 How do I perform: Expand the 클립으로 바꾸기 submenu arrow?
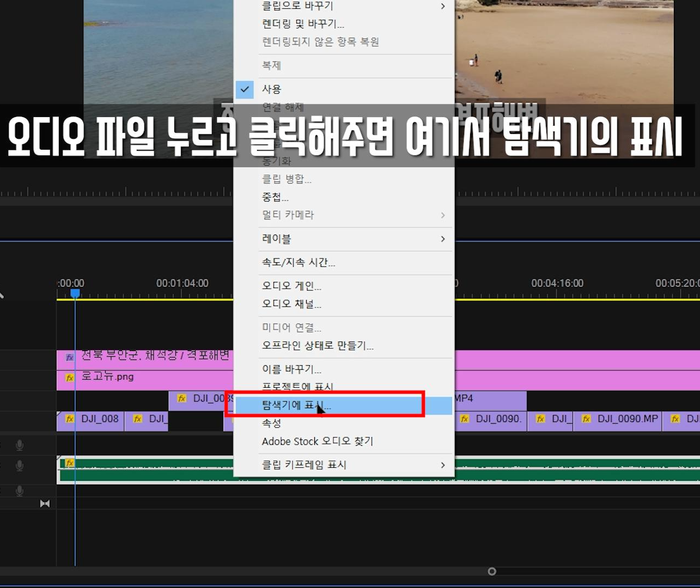pyautogui.click(x=443, y=6)
